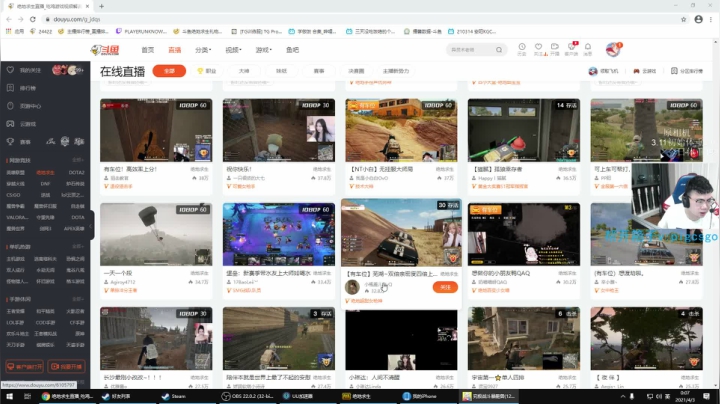The width and height of the screenshot is (720, 404).
Task: Open the followed heart icon in header
Action: click(x=539, y=49)
